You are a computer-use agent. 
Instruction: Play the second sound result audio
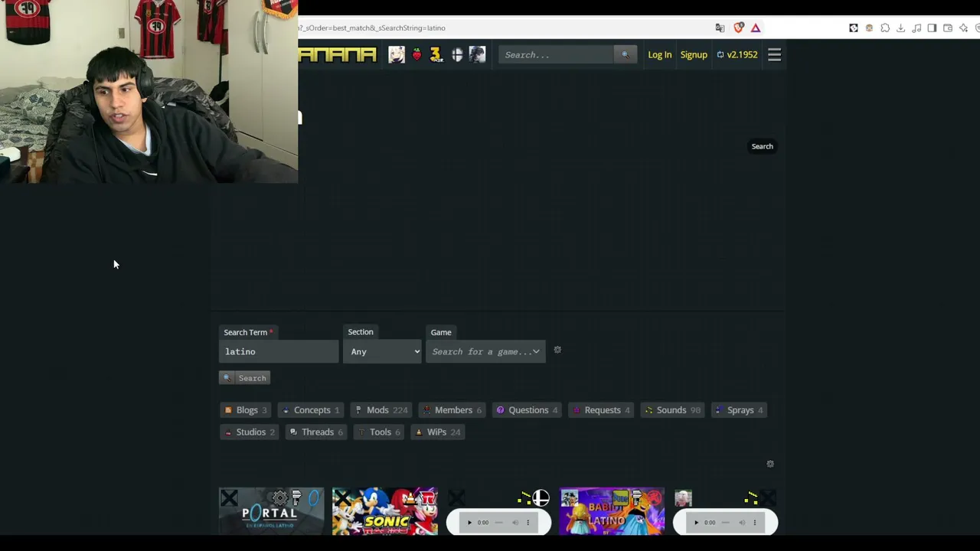click(x=696, y=523)
